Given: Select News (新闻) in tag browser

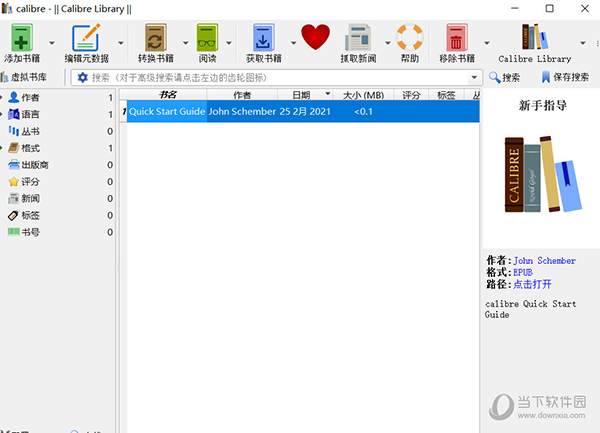Looking at the screenshot, I should point(58,199).
